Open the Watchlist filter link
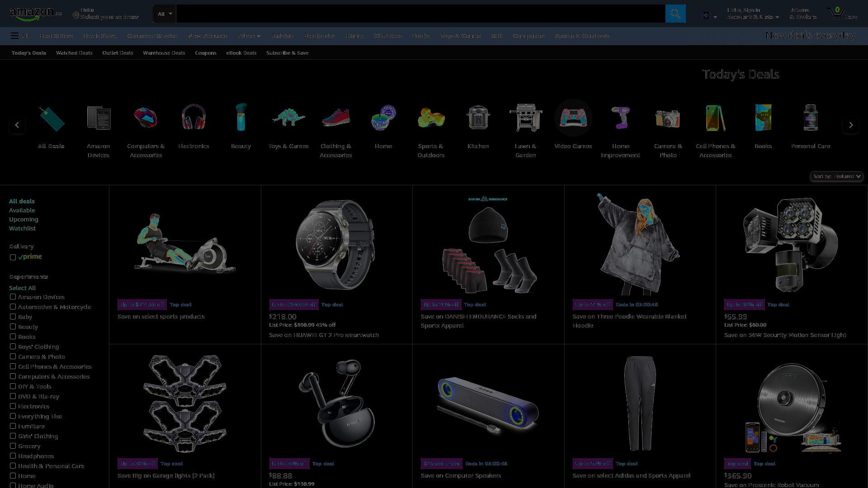Screen dimensions: 868x488 (x=22, y=228)
